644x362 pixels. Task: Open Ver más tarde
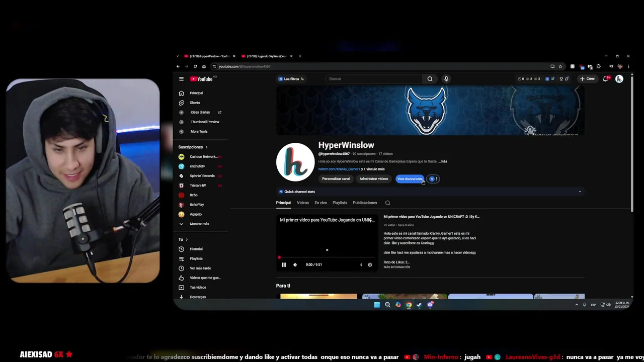[x=200, y=268]
